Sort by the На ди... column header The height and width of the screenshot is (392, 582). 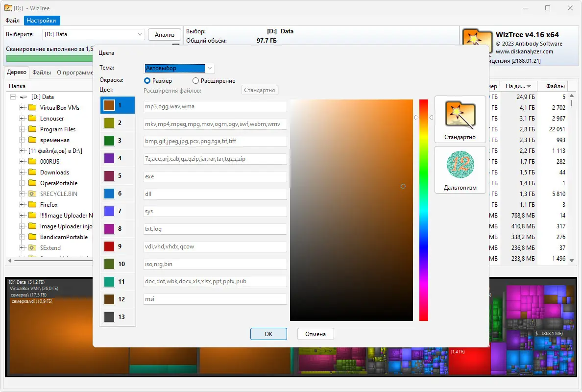(518, 86)
